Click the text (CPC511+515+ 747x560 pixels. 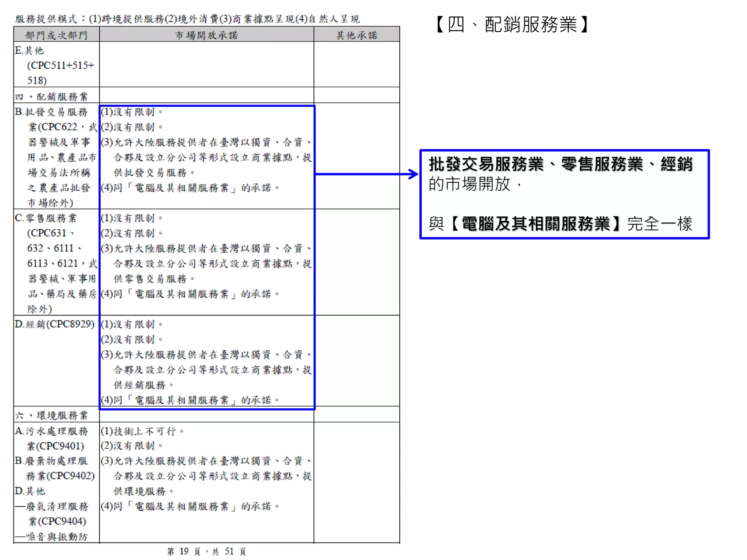61,66
